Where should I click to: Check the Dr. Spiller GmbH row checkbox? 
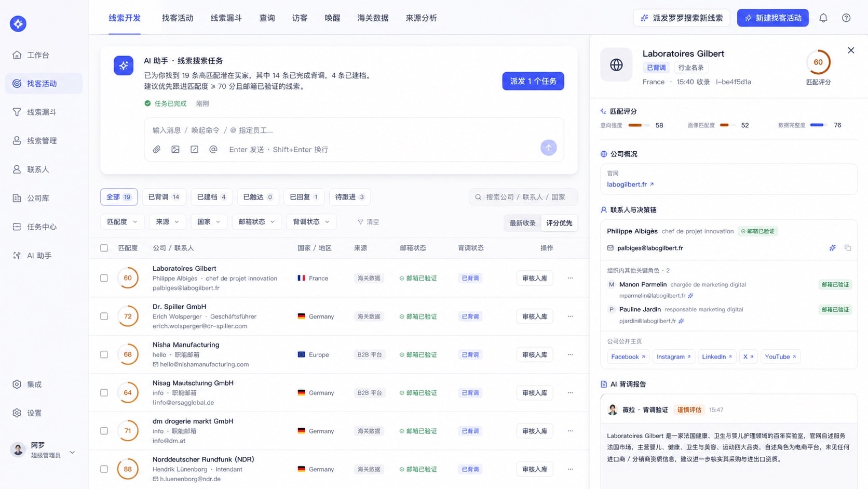point(104,316)
